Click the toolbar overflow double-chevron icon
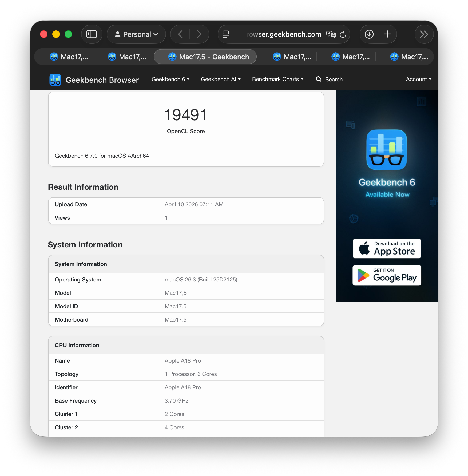This screenshot has width=468, height=476. coord(424,34)
